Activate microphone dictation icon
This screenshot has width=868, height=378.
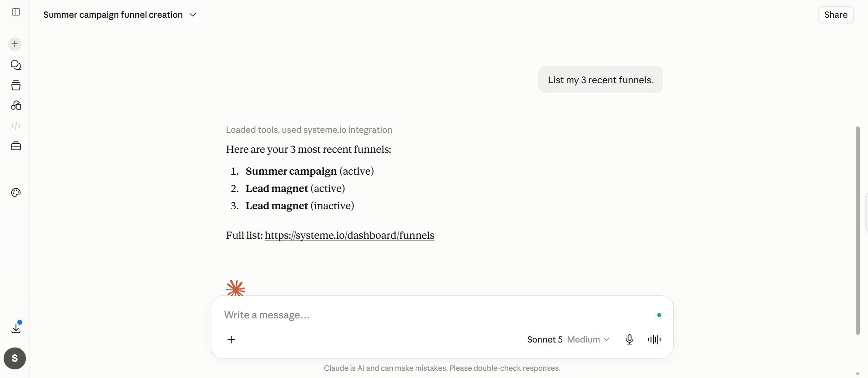click(x=630, y=340)
